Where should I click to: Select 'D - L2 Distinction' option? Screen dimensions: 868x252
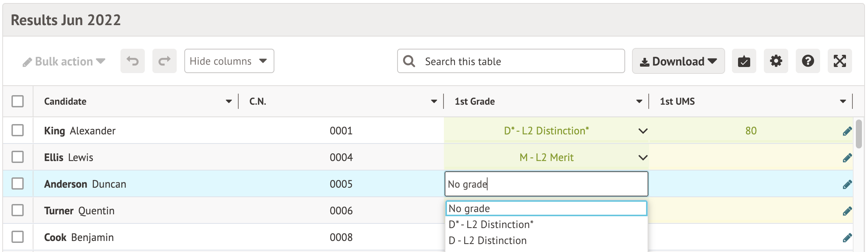click(x=488, y=241)
